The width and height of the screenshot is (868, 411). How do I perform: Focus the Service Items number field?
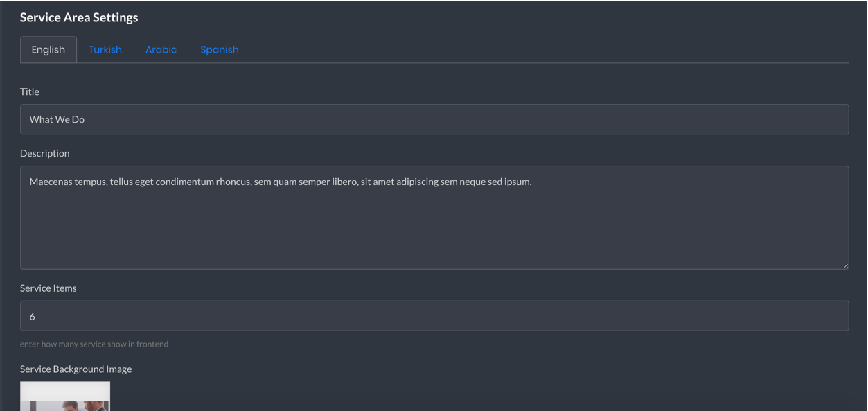click(434, 316)
